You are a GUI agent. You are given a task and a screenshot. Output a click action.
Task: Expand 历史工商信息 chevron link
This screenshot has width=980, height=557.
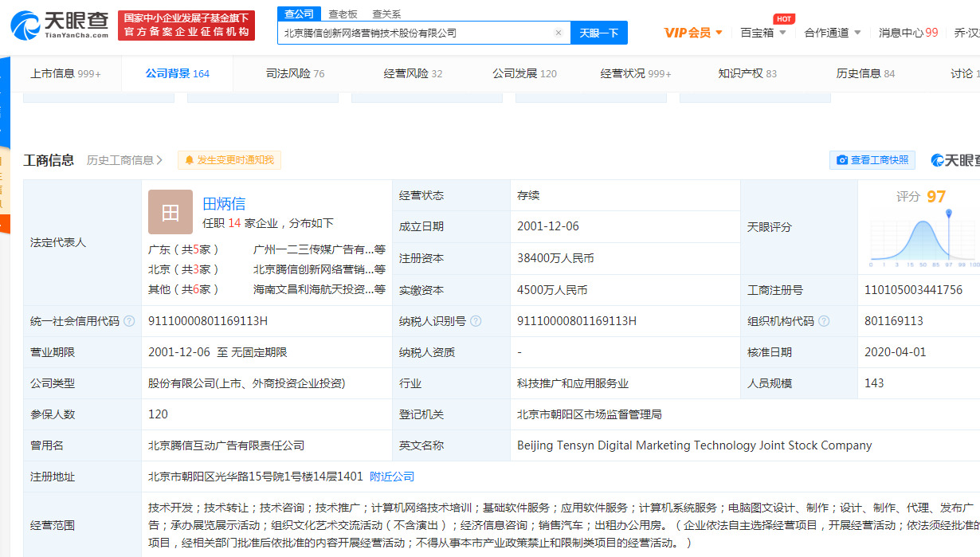tap(124, 160)
